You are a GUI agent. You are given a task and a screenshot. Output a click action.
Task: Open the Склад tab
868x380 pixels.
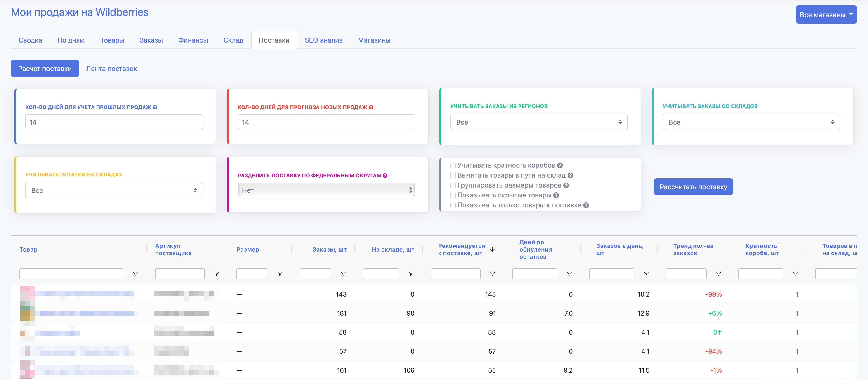(x=233, y=40)
